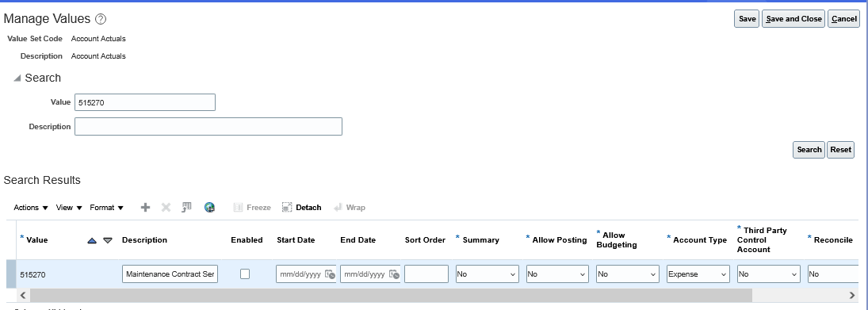Click the Cancel button

(x=843, y=19)
